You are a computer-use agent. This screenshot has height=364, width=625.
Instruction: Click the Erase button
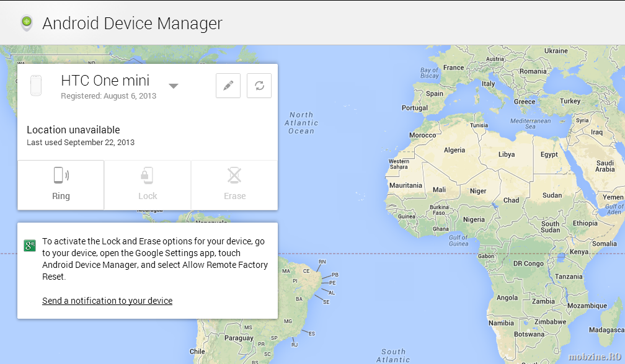point(234,185)
